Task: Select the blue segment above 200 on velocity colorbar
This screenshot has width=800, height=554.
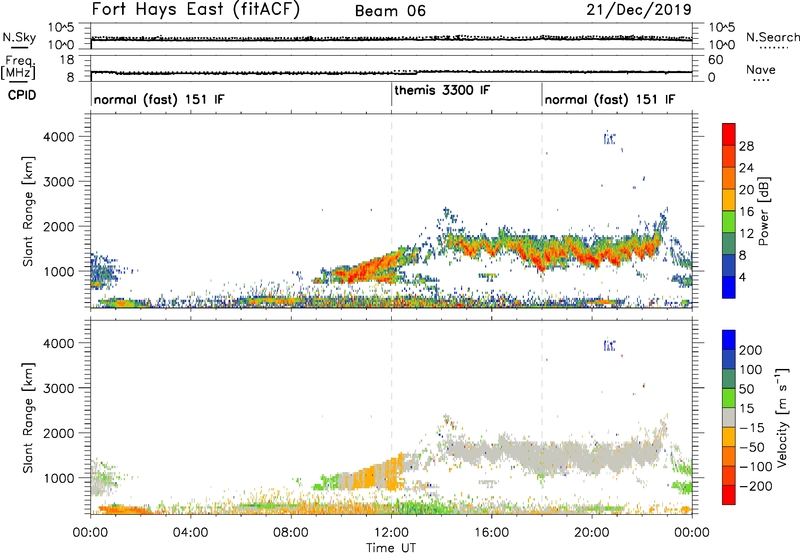Action: point(729,340)
